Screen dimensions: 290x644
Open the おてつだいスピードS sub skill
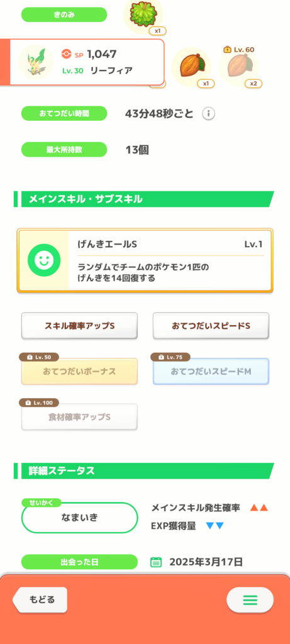[211, 326]
